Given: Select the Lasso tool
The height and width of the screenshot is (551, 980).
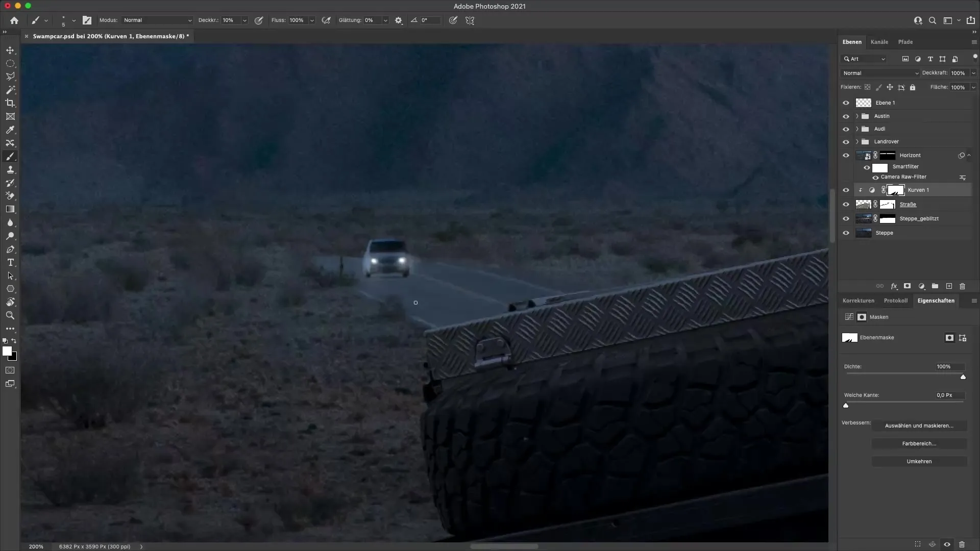Looking at the screenshot, I should pos(10,77).
